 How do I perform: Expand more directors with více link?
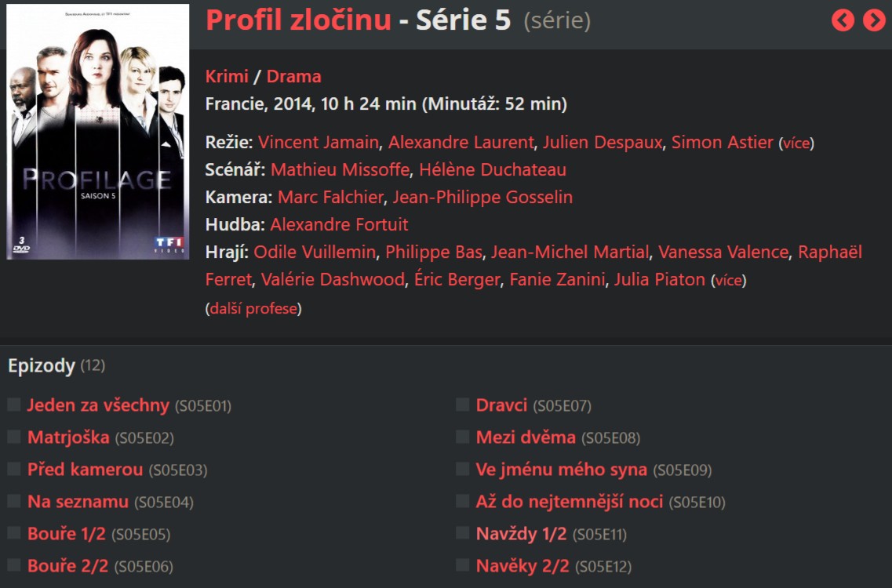click(x=796, y=143)
